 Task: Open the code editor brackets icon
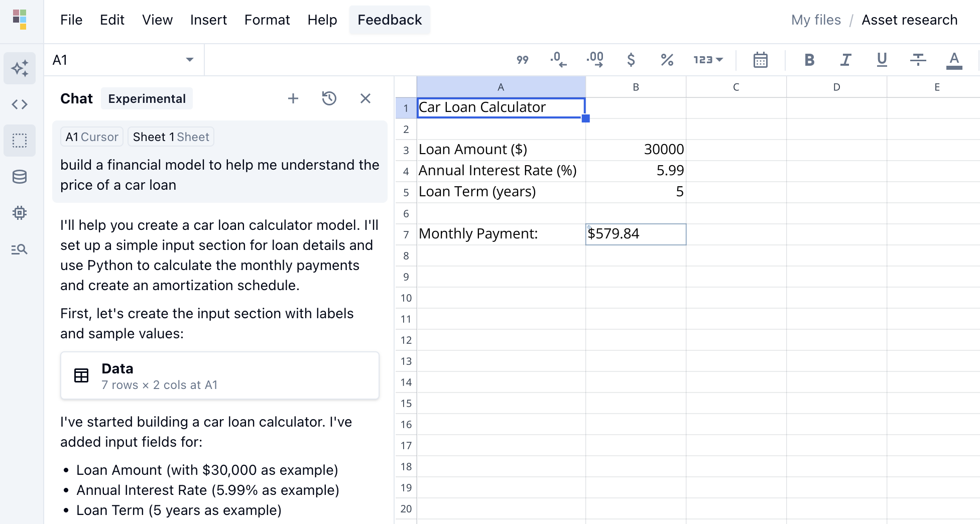click(x=20, y=104)
